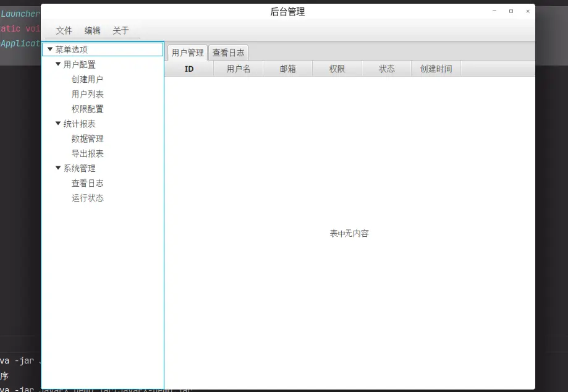The height and width of the screenshot is (392, 568).
Task: Open the 文件 menu
Action: [x=64, y=30]
